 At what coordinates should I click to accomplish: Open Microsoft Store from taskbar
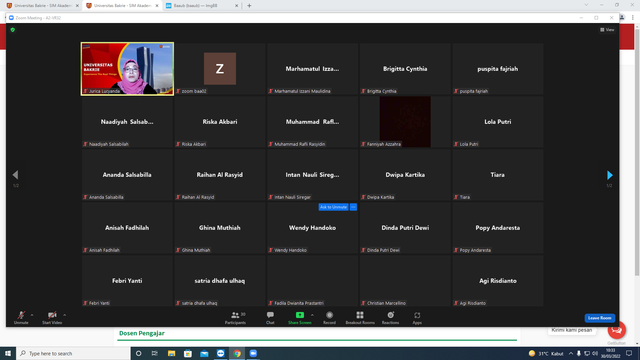click(x=188, y=353)
